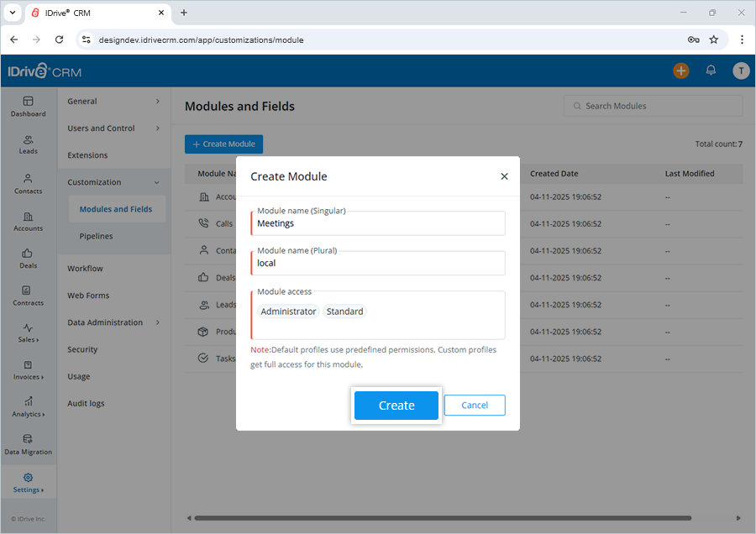Image resolution: width=756 pixels, height=534 pixels.
Task: Select the Leads icon in the sidebar
Action: [28, 141]
